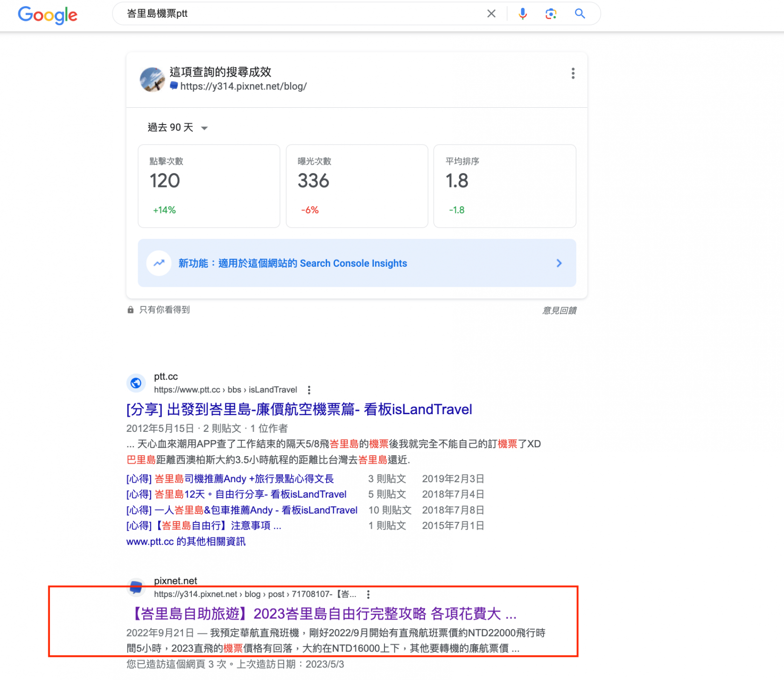Screen dimensions: 784x680
Task: Open result 出發到峇里島-廉價航空機票篇
Action: 299,409
